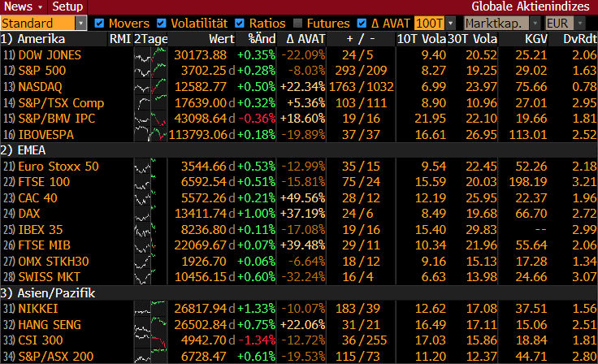Click the CSI 300 2-day sparkline chart
Image resolution: width=598 pixels, height=364 pixels.
[x=150, y=340]
